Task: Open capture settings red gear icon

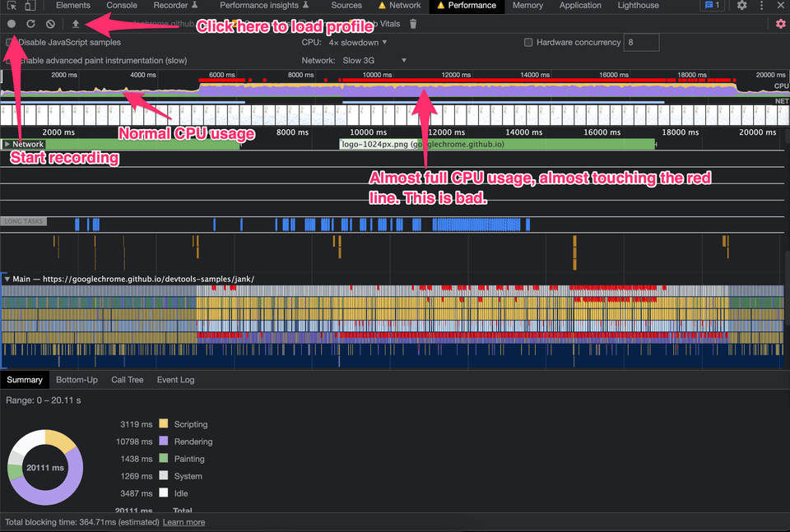Action: tap(780, 24)
